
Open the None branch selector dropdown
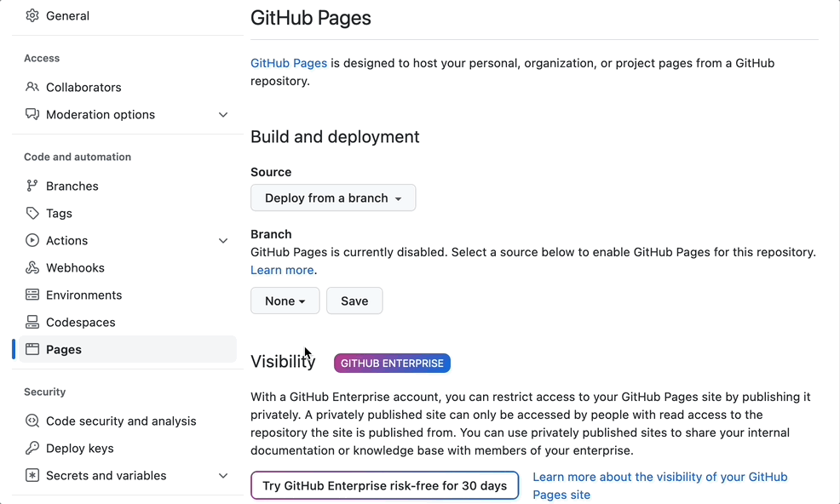(285, 301)
